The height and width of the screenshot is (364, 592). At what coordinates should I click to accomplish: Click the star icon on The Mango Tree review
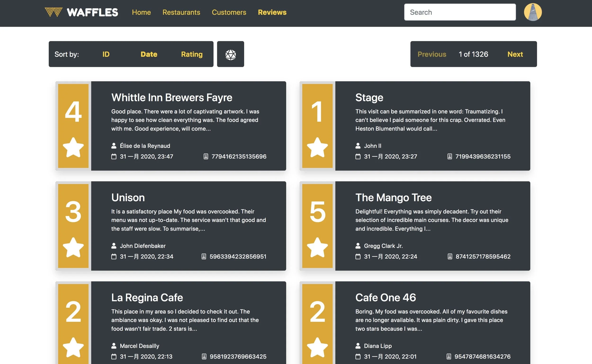[x=317, y=247]
